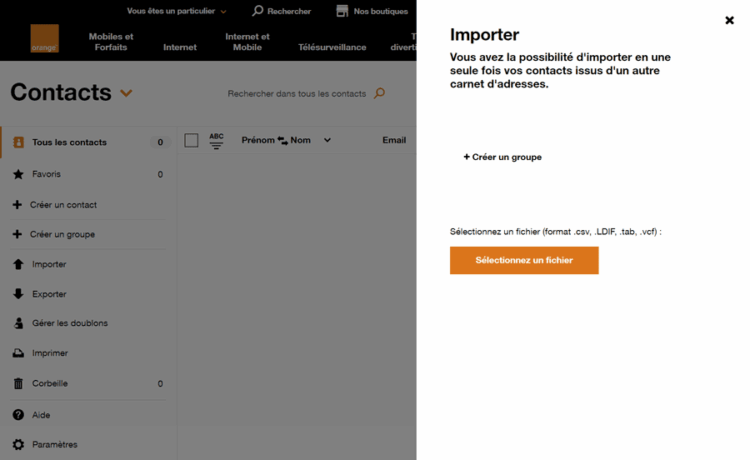The width and height of the screenshot is (750, 460).
Task: Click the Favoris star icon
Action: 18,174
